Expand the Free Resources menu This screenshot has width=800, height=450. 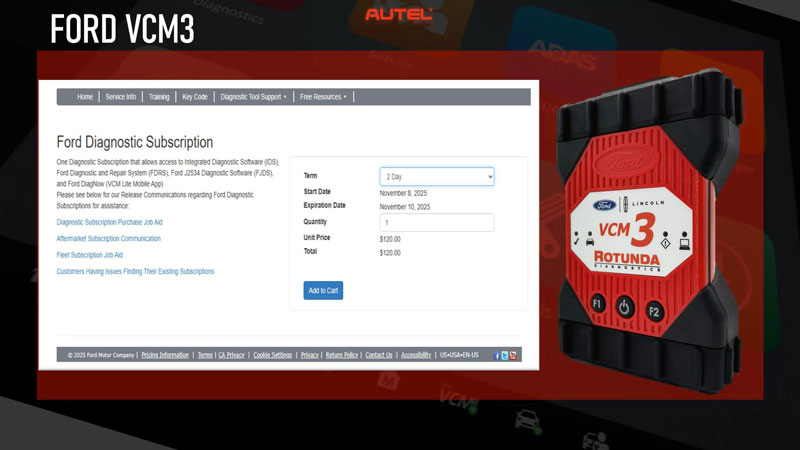click(323, 97)
